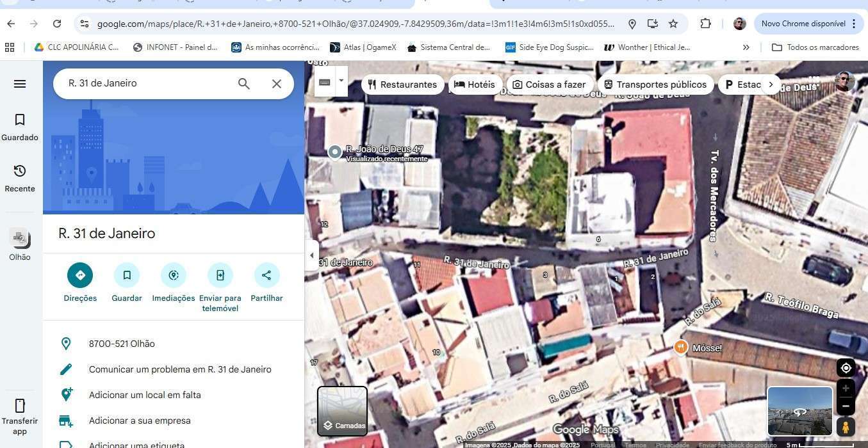Expand keyboard input tools dropdown
This screenshot has width=868, height=448.
click(x=341, y=81)
